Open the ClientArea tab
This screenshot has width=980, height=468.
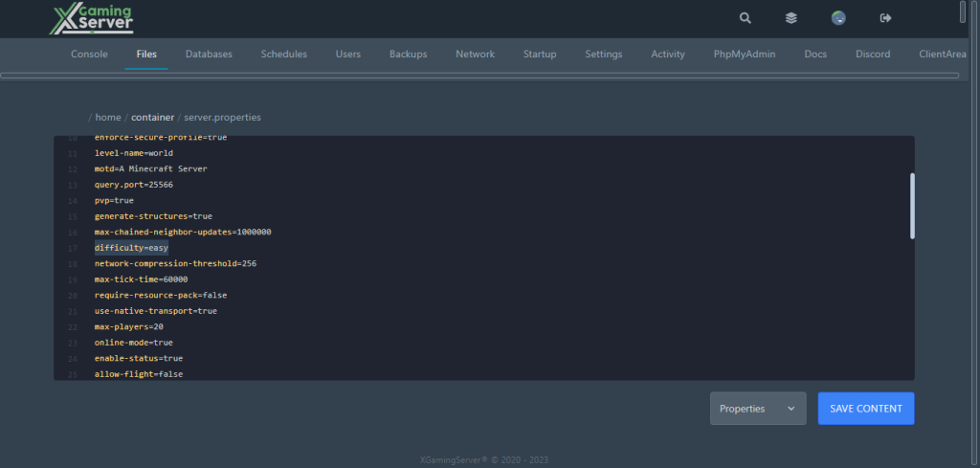[943, 55]
